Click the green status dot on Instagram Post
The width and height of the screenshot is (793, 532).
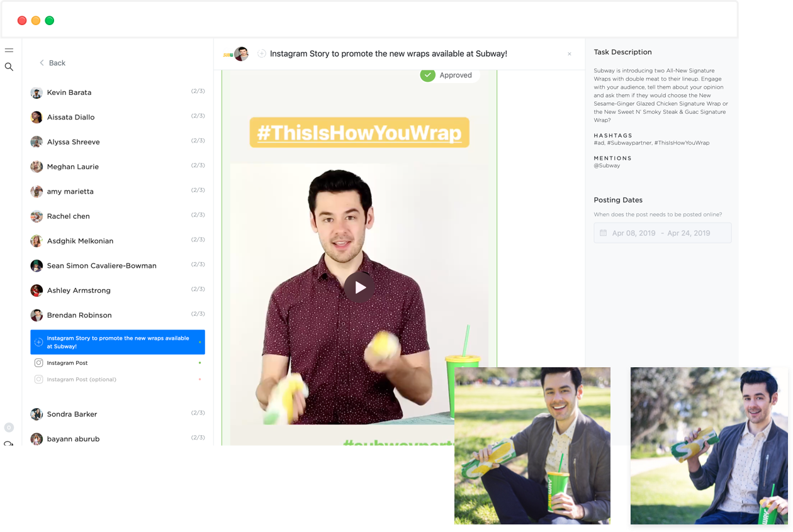[x=200, y=363]
